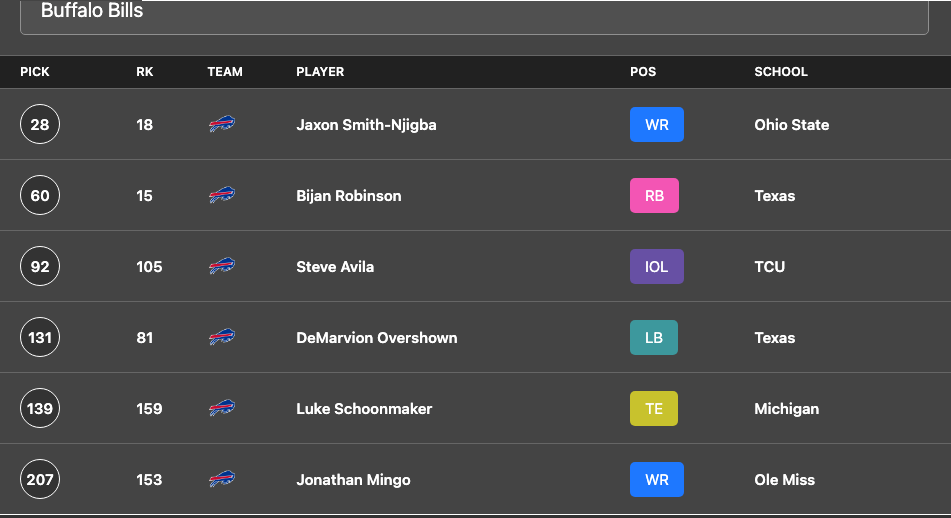Screen dimensions: 951x518
Task: Click the Bills logo beside Bijan Robinson
Action: tap(222, 195)
